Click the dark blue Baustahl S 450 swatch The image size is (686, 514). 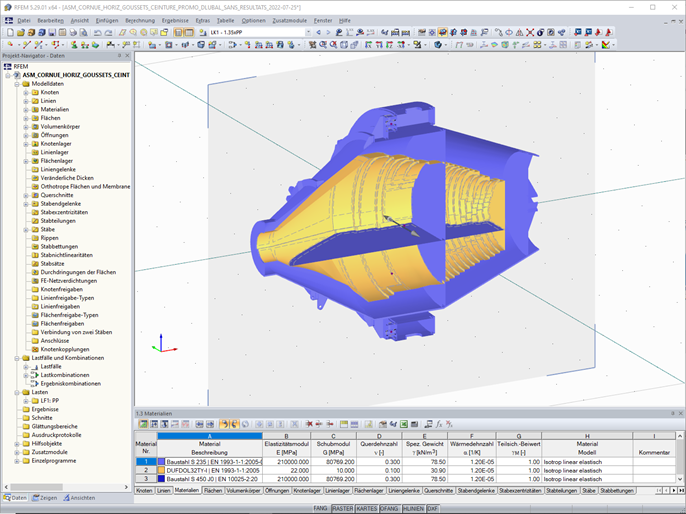click(161, 479)
